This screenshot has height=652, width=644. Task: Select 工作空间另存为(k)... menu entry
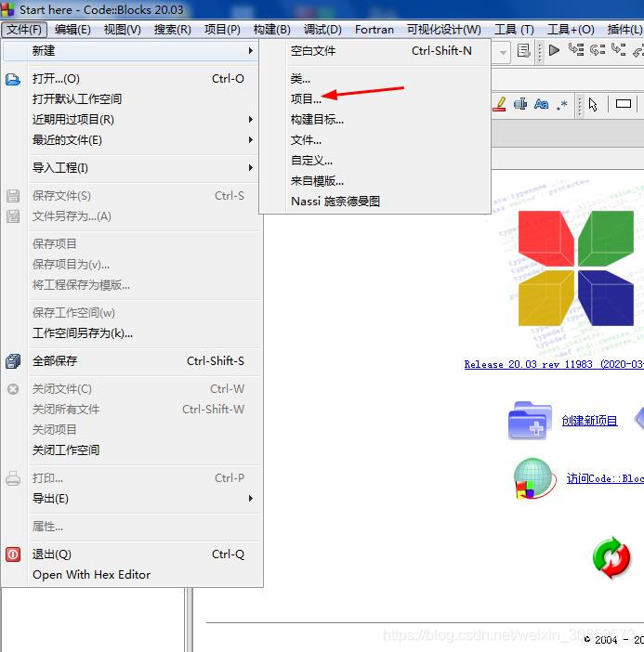tap(131, 333)
